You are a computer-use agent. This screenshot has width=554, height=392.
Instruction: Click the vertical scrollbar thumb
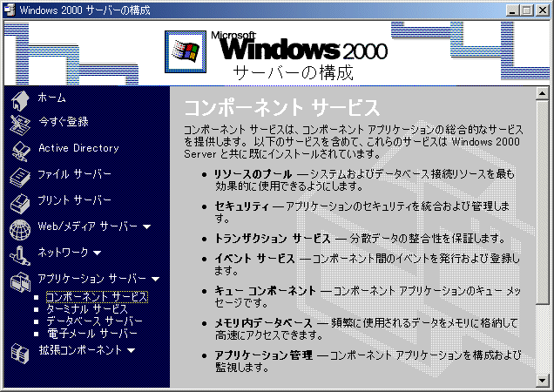click(542, 202)
